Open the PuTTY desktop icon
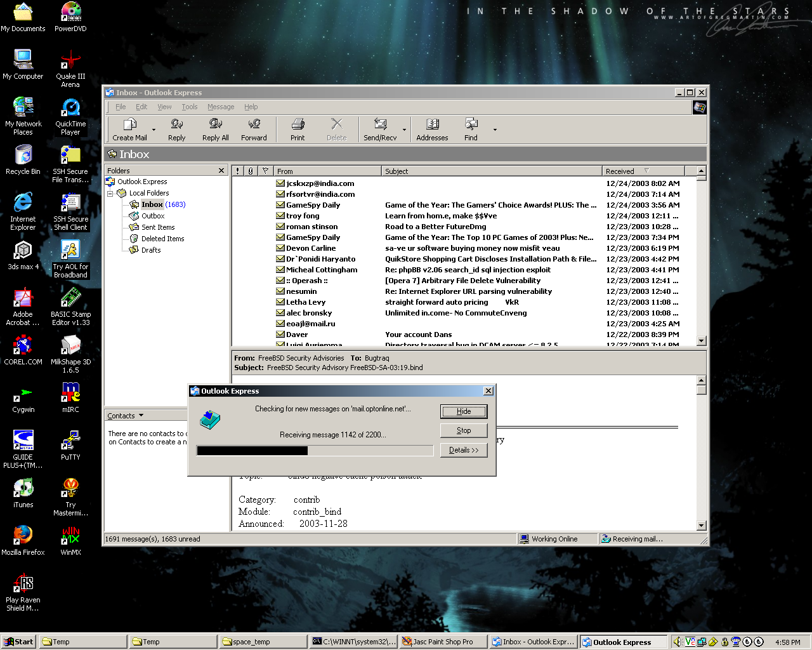The height and width of the screenshot is (650, 812). click(x=70, y=445)
